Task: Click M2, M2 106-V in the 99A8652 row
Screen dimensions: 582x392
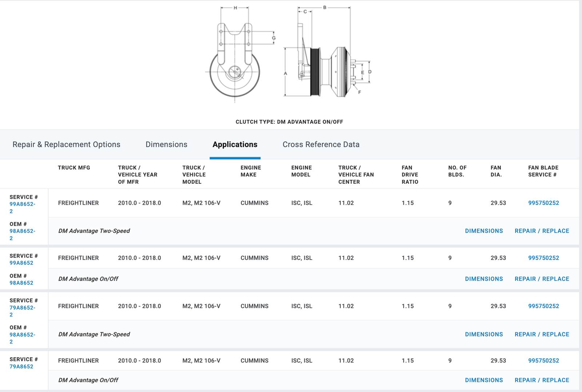Action: [x=201, y=258]
